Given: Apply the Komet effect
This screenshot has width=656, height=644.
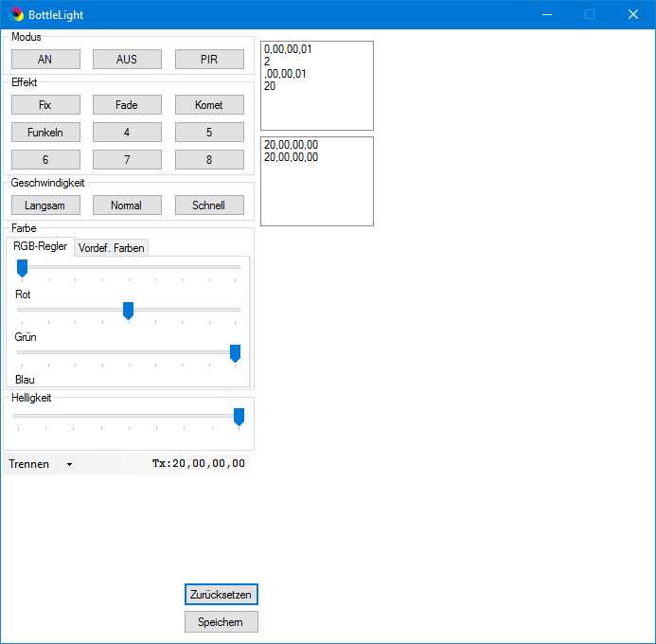Looking at the screenshot, I should pyautogui.click(x=209, y=104).
